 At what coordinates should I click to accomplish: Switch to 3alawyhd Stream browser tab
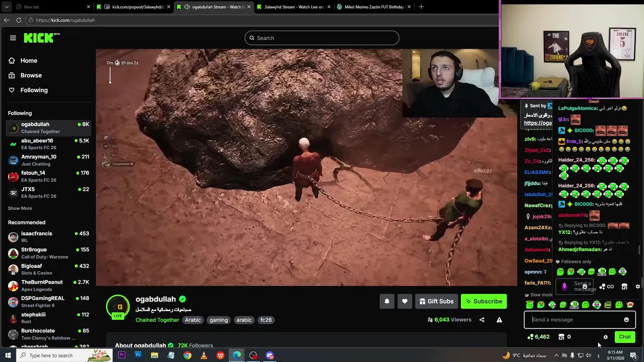point(293,7)
